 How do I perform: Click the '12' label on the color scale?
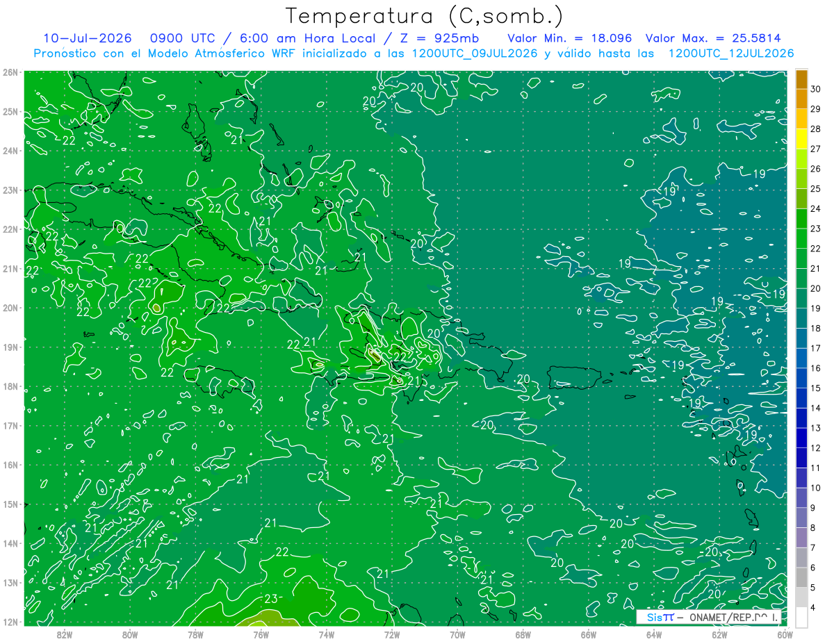click(x=815, y=447)
